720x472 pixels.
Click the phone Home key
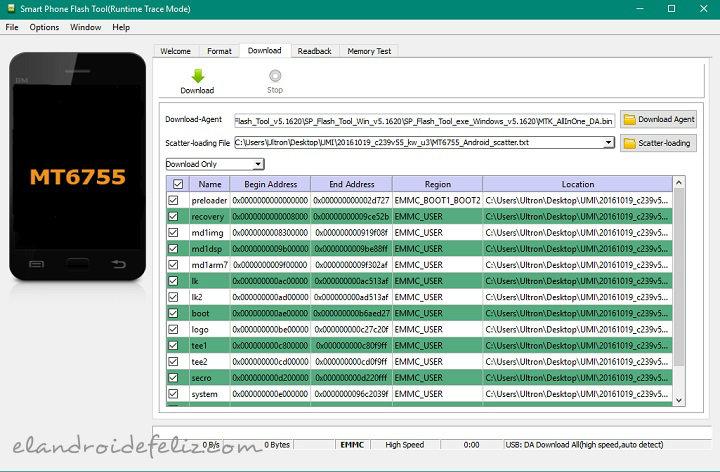click(78, 264)
